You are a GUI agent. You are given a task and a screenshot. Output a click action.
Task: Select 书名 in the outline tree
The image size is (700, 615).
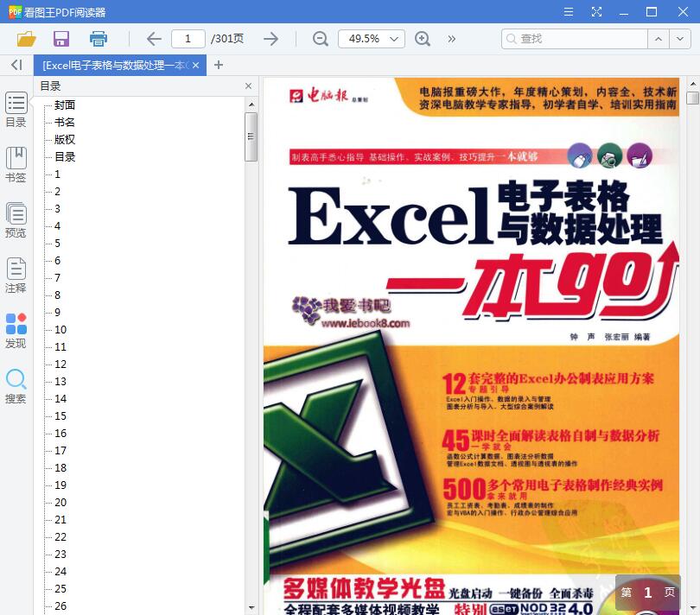pos(65,123)
